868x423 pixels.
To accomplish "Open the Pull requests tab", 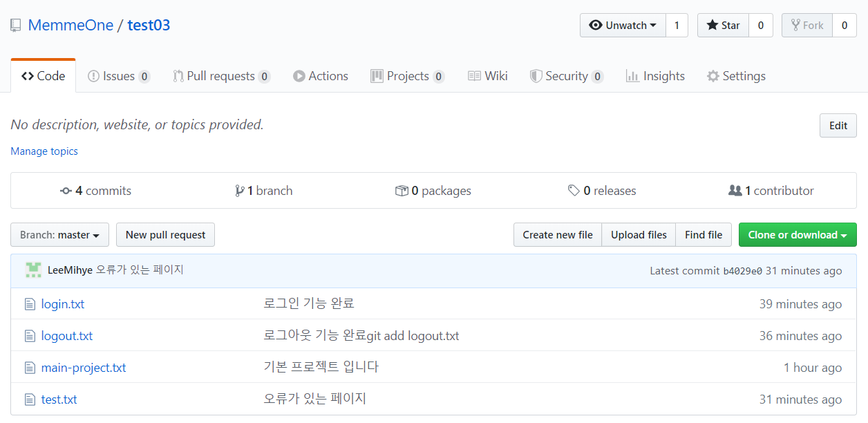I will pyautogui.click(x=221, y=76).
